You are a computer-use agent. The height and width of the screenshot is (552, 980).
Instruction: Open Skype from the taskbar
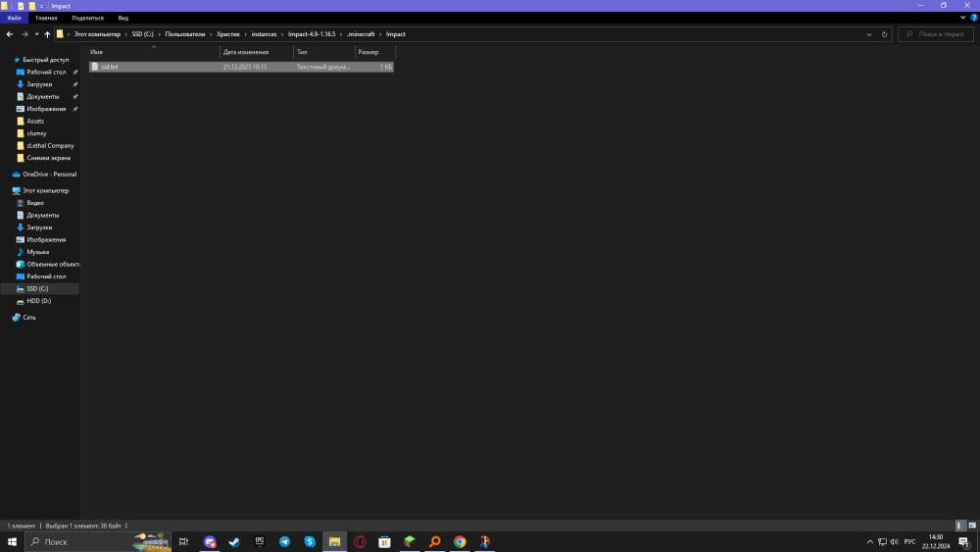[310, 542]
